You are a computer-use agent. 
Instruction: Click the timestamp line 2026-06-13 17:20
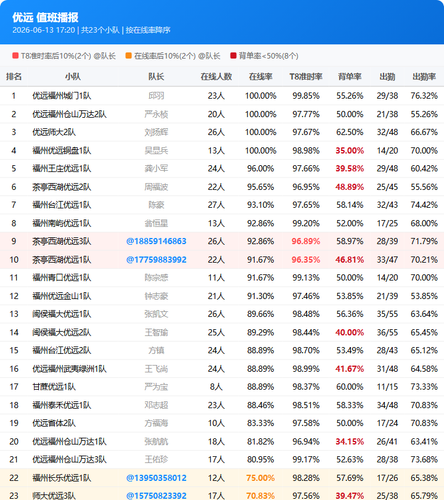pyautogui.click(x=44, y=30)
